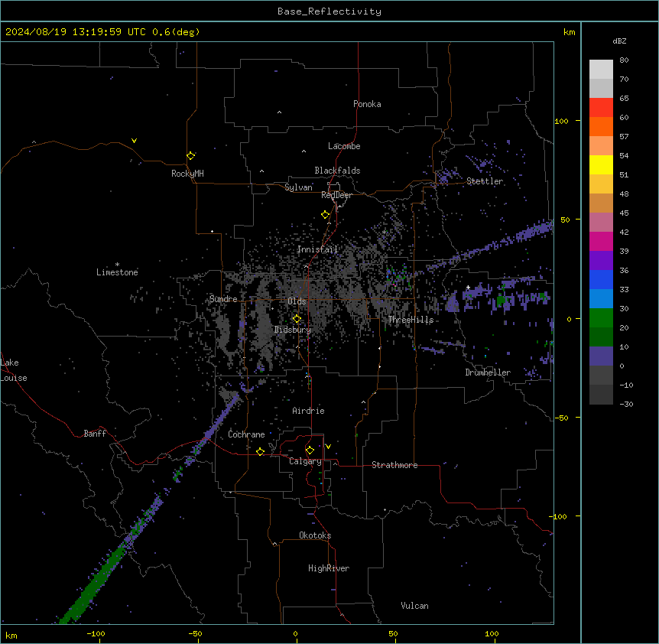Click the 50 tick on bottom axis
This screenshot has width=659, height=644.
[392, 633]
